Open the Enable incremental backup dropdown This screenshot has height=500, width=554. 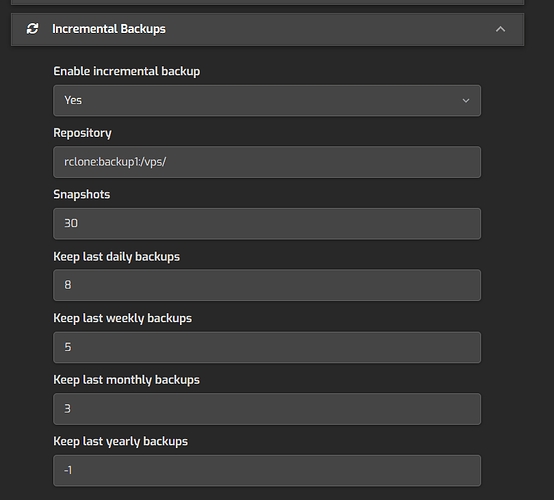click(x=267, y=100)
